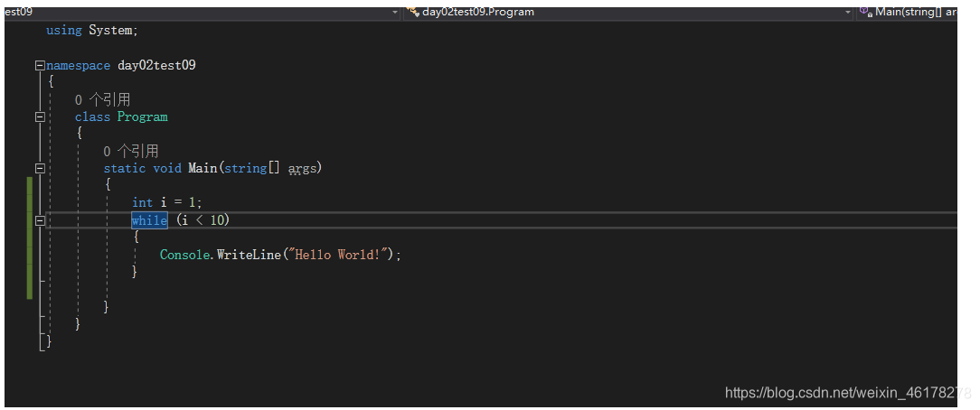This screenshot has width=980, height=410.
Task: Click the references link above Main method
Action: [130, 151]
